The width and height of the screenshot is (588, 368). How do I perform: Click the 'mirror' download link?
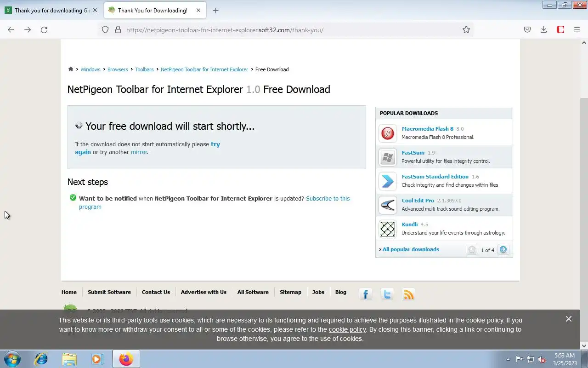(139, 152)
